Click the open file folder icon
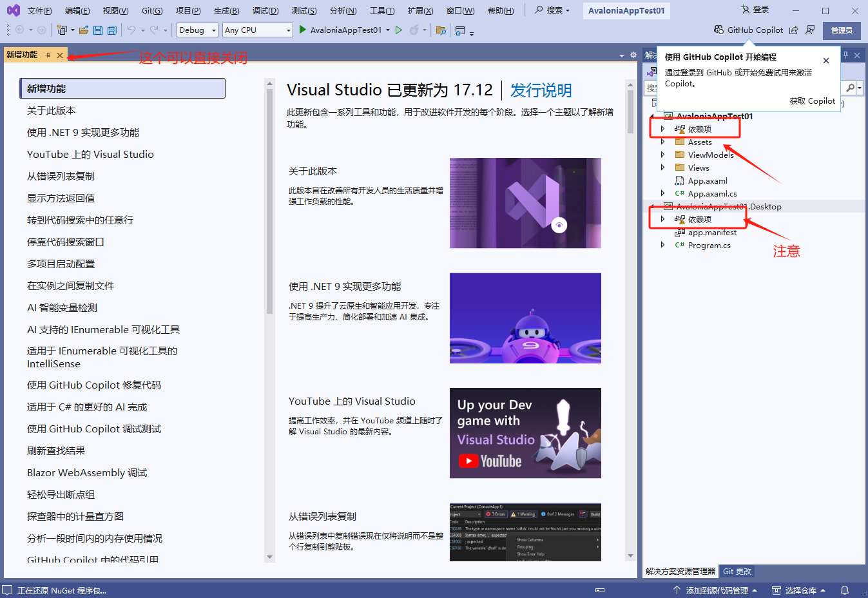868x598 pixels. (84, 30)
